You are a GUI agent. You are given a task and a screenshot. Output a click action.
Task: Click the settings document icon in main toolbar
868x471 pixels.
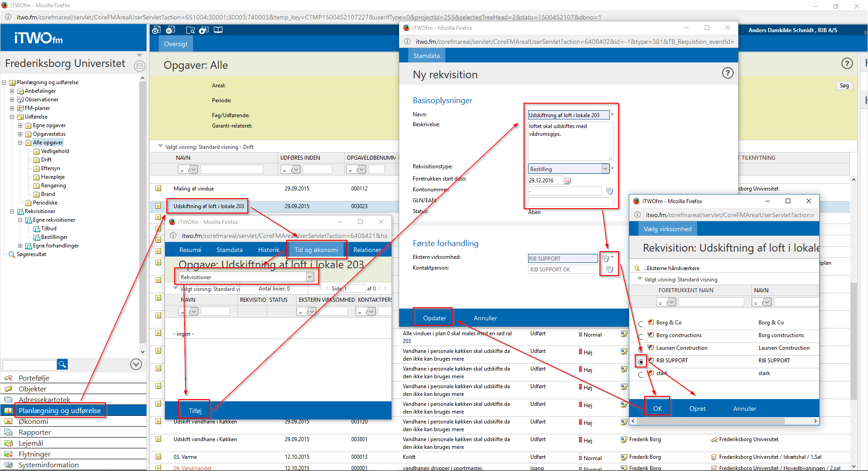point(156,30)
